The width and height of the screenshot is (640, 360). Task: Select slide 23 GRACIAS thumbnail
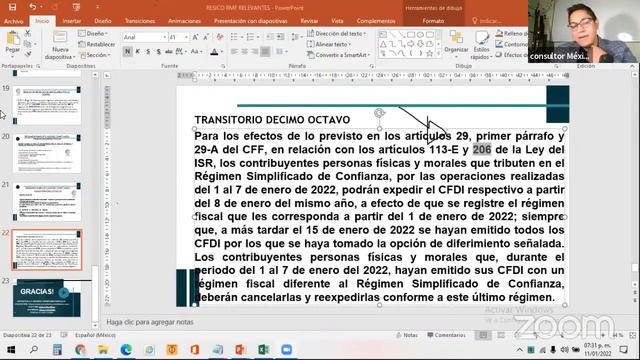click(x=47, y=298)
